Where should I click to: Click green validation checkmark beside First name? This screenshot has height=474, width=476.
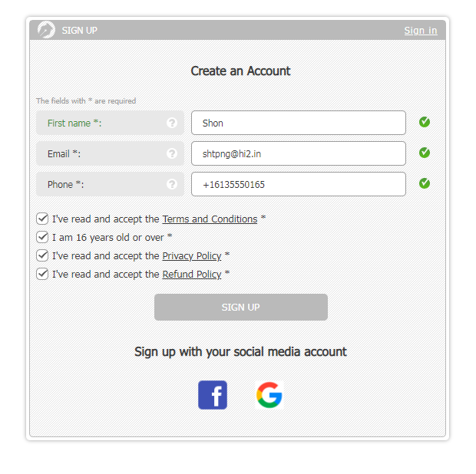pos(425,122)
